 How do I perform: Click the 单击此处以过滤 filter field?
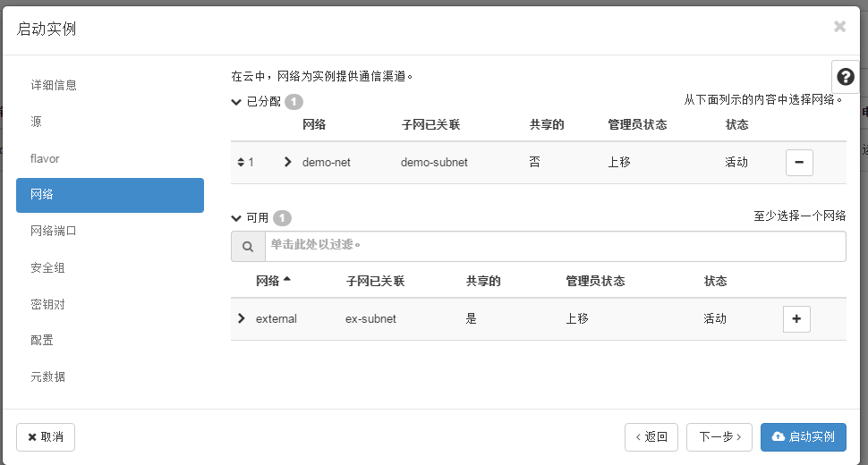[x=555, y=247]
